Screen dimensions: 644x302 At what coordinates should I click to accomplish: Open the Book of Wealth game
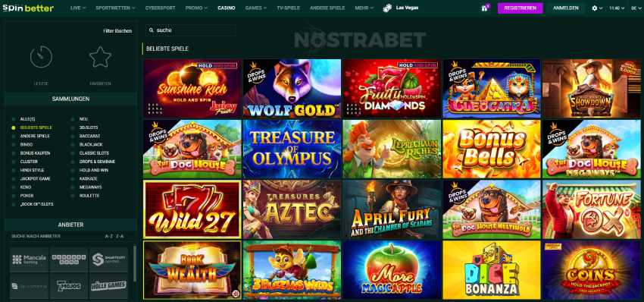click(192, 270)
